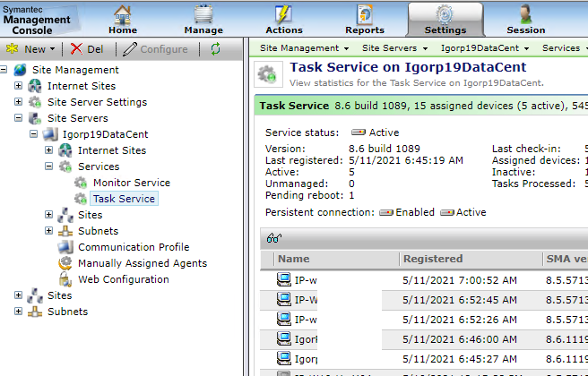
Task: Select row registered 5/11/2021 6:46:00 AM
Action: tap(424, 339)
